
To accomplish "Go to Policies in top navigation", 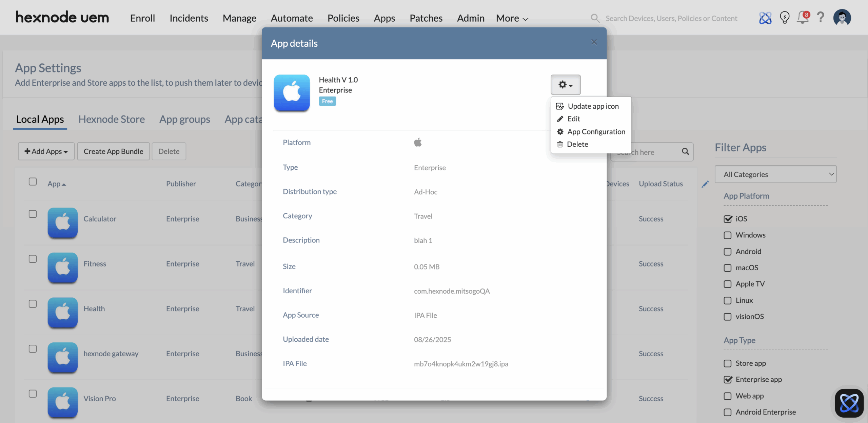I will coord(343,18).
